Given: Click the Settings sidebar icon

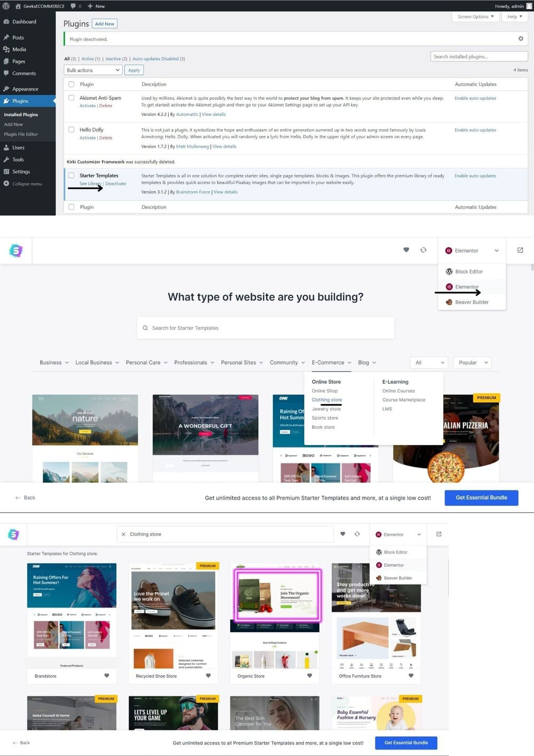Looking at the screenshot, I should point(6,172).
